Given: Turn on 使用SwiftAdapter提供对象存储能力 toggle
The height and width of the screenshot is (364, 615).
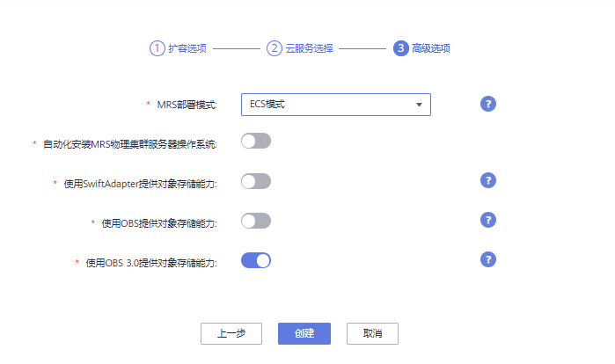Looking at the screenshot, I should coord(256,181).
